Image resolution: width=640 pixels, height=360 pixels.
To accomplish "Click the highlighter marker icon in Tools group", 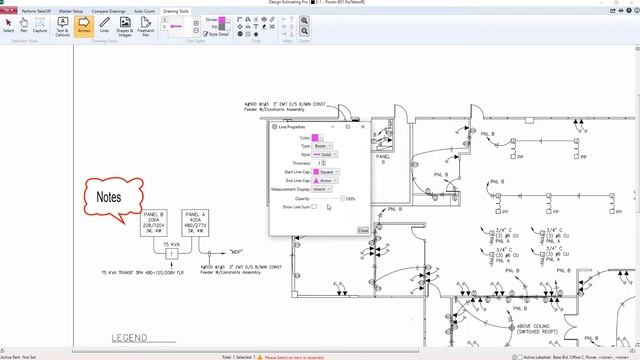I will [x=264, y=27].
